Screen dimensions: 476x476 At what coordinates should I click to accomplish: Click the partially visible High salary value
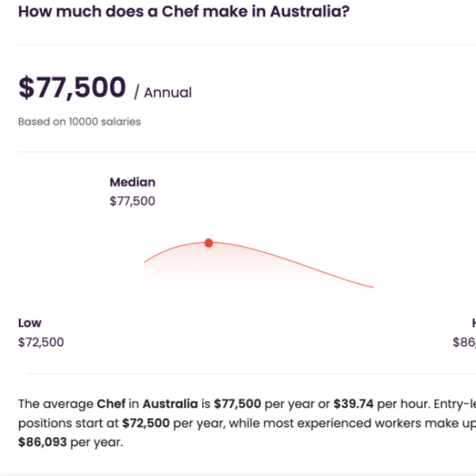tap(464, 342)
